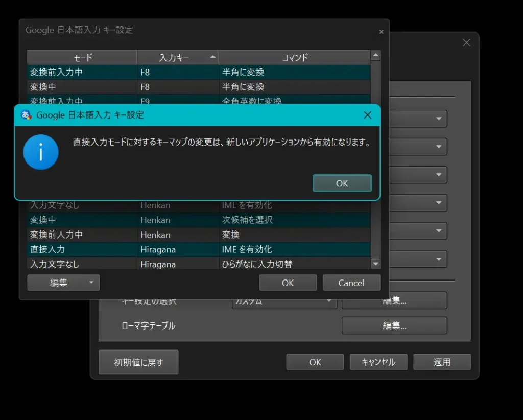
Task: Open the first dropdown in the background window
Action: coord(419,119)
